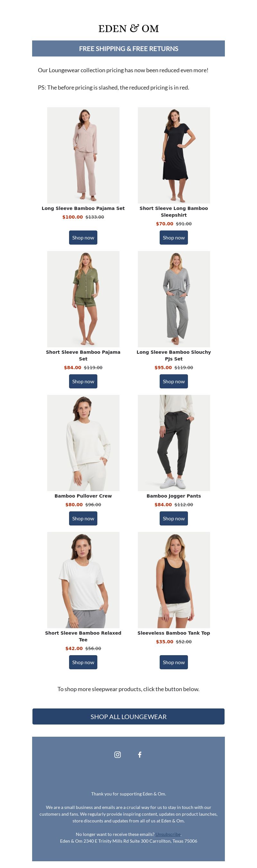Open the black sleepshirt product image
Viewport: 257px width, 868px height.
[x=174, y=155]
